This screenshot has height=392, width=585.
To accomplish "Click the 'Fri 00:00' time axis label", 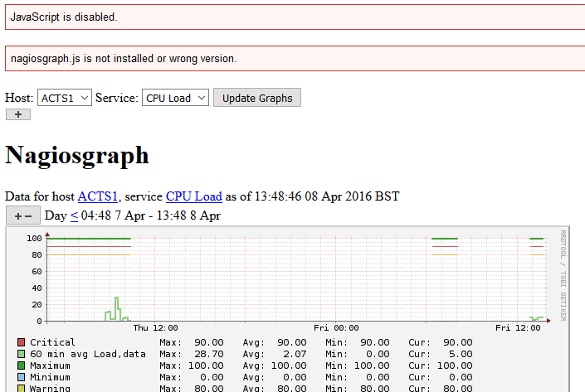I will pyautogui.click(x=336, y=328).
